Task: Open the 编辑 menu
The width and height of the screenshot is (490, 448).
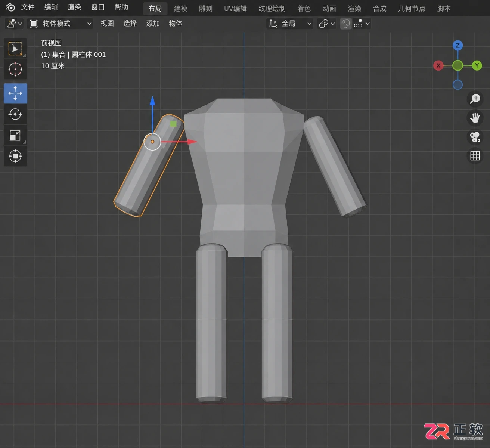Action: coord(51,7)
